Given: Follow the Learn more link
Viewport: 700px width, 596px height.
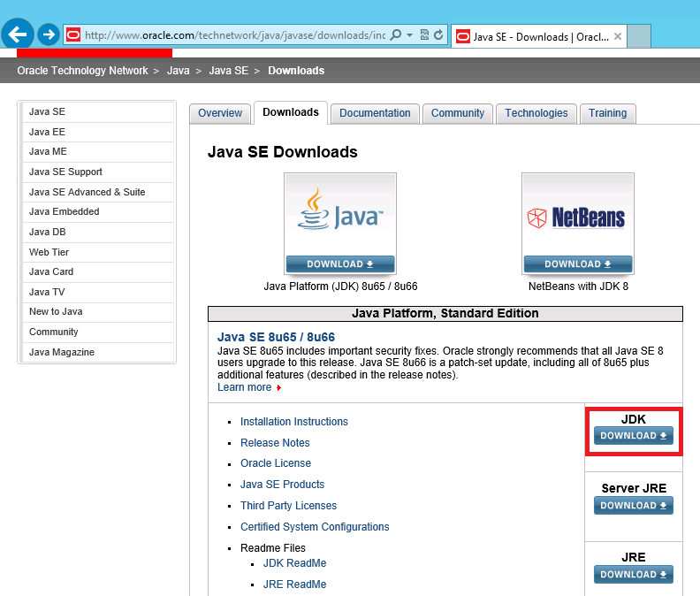Looking at the screenshot, I should coord(244,387).
